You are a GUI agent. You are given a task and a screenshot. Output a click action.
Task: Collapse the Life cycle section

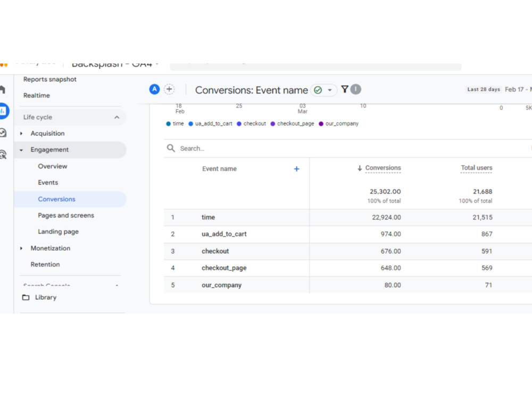point(117,117)
